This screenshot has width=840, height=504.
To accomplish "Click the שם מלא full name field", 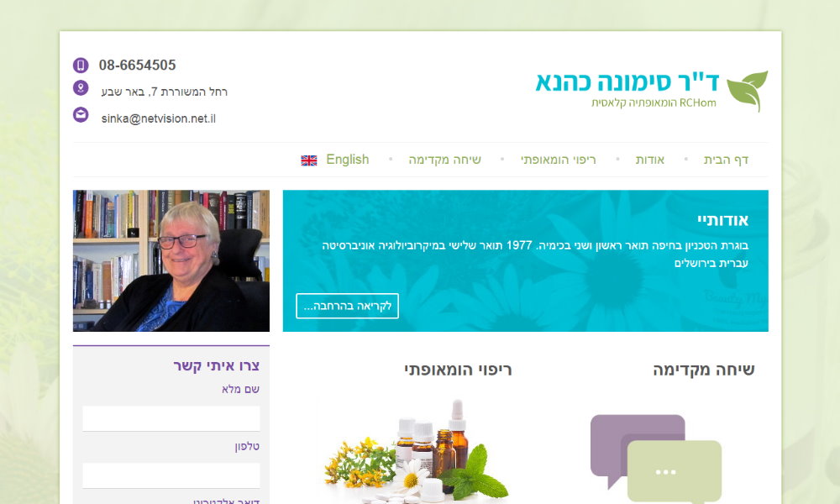I will (171, 418).
